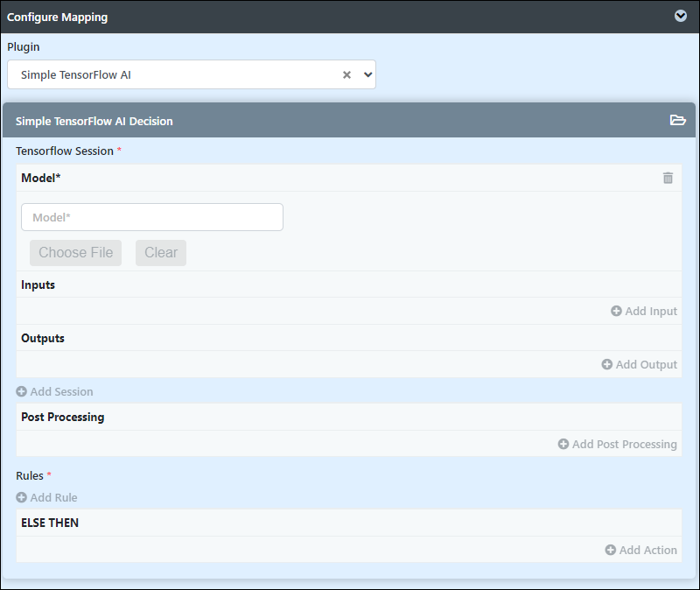Image resolution: width=700 pixels, height=590 pixels.
Task: Click the plus icon beside Add Output
Action: [606, 364]
